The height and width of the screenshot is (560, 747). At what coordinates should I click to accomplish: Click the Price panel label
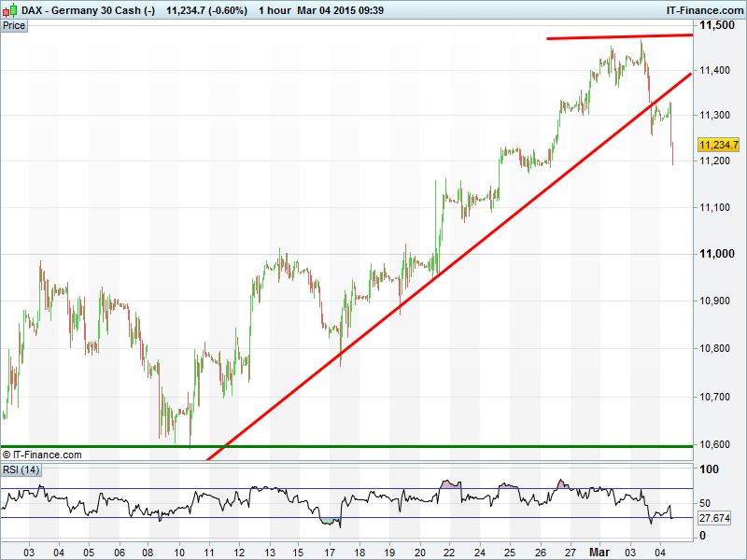coord(15,25)
